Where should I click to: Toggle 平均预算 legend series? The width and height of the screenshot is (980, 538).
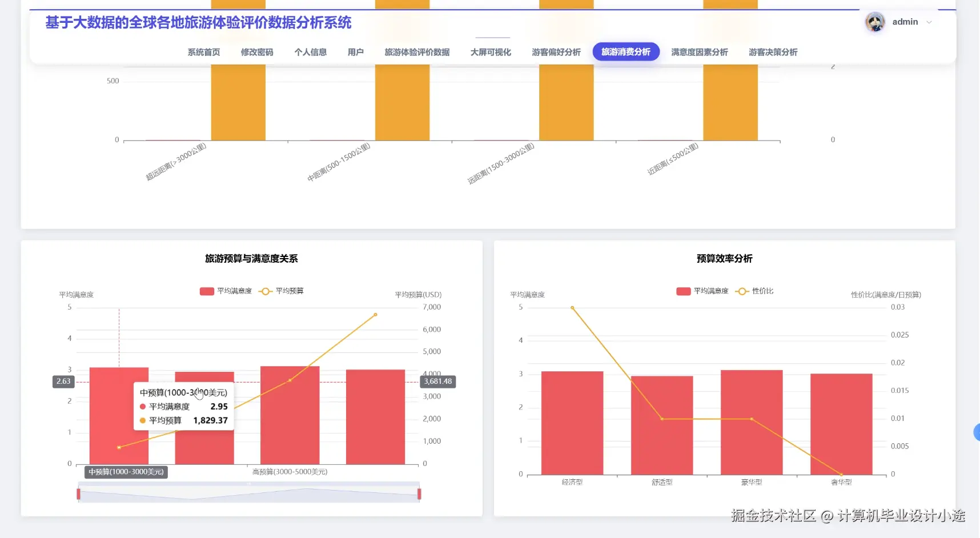[x=281, y=291]
